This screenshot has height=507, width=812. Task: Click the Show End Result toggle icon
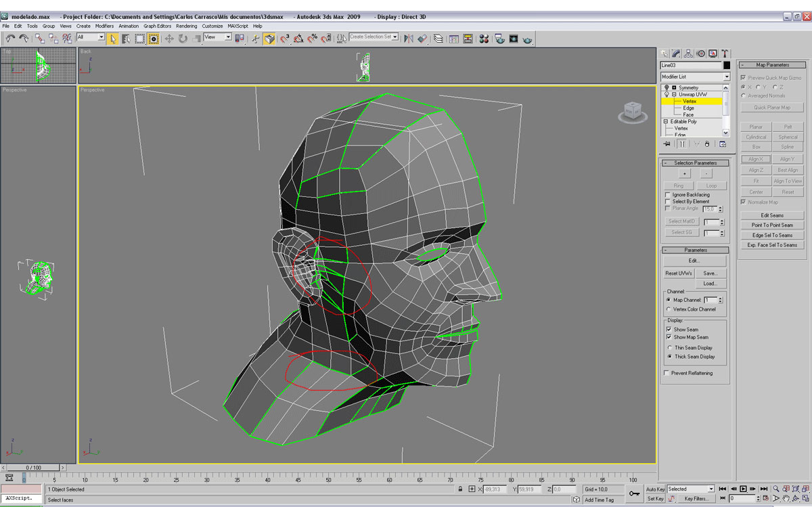(x=682, y=144)
